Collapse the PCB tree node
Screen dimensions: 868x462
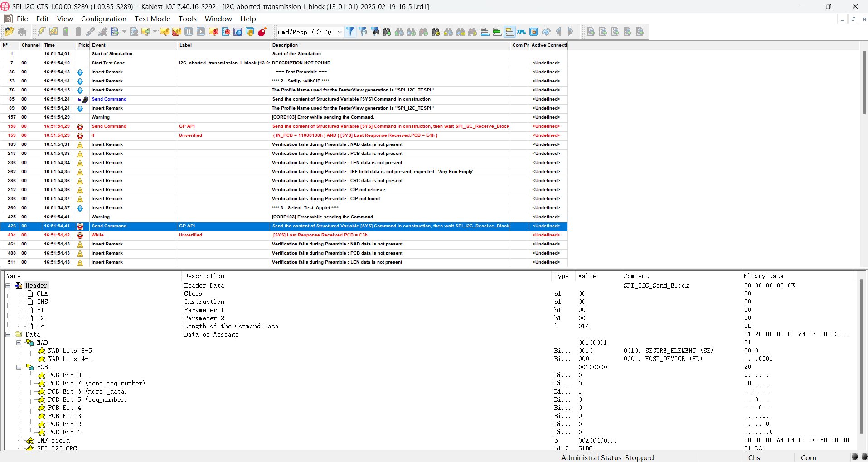coord(19,367)
